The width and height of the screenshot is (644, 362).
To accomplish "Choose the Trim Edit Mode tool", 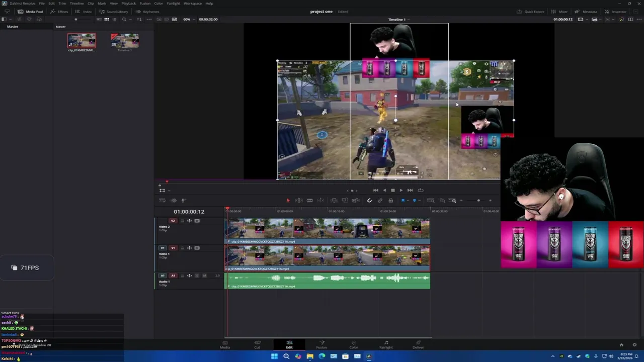I will 299,201.
